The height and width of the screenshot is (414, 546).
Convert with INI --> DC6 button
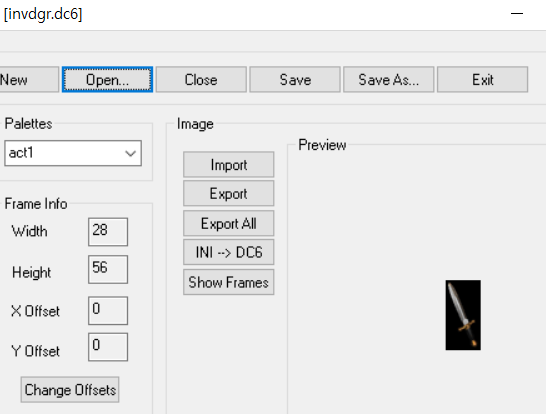tap(228, 252)
